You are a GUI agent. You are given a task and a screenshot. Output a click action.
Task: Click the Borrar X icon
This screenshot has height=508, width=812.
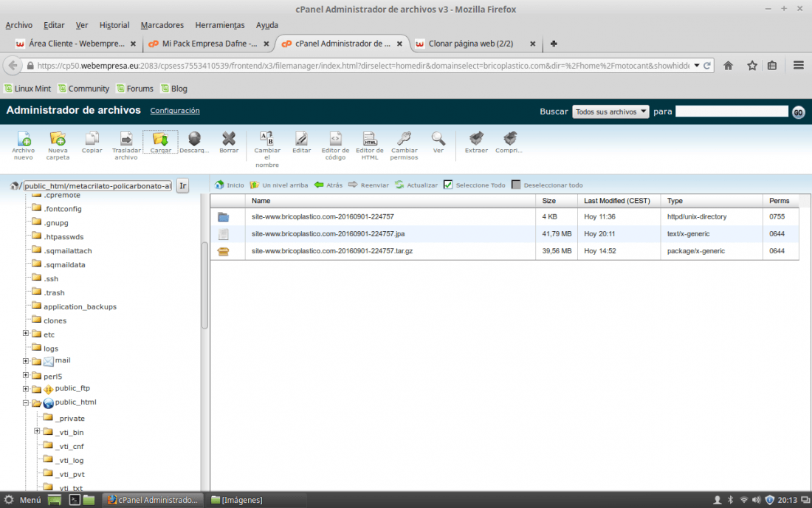coord(228,139)
